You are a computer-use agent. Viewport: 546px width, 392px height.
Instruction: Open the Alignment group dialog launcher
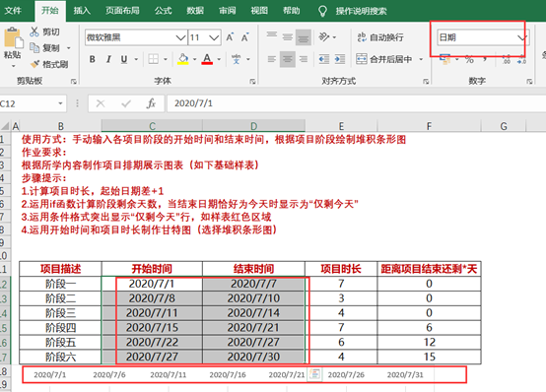click(426, 81)
